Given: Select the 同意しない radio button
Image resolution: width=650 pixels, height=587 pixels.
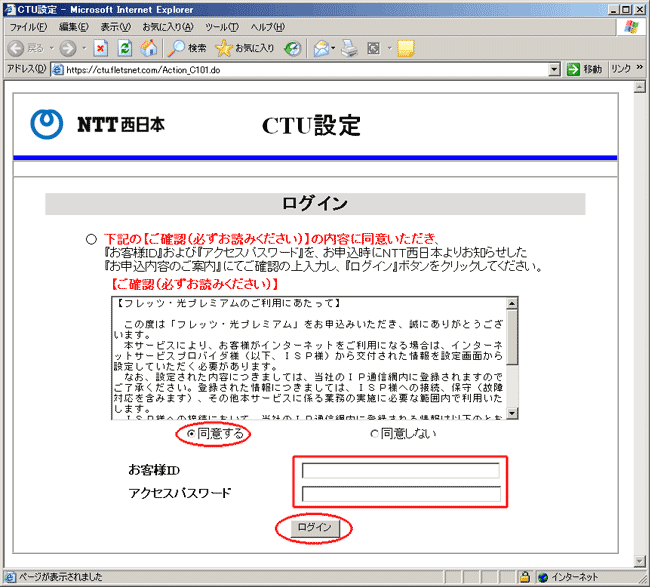Looking at the screenshot, I should pos(374,434).
